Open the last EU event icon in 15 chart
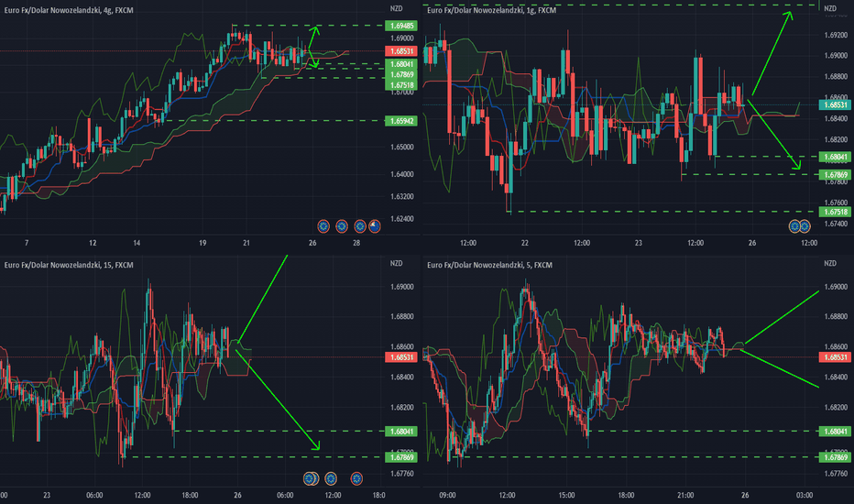Image resolution: width=854 pixels, height=504 pixels. click(x=356, y=478)
